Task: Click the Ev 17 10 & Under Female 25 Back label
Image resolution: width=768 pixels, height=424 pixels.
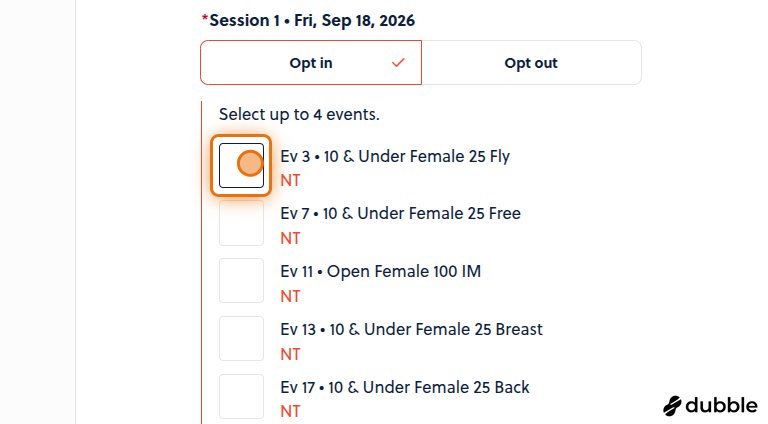Action: click(405, 387)
